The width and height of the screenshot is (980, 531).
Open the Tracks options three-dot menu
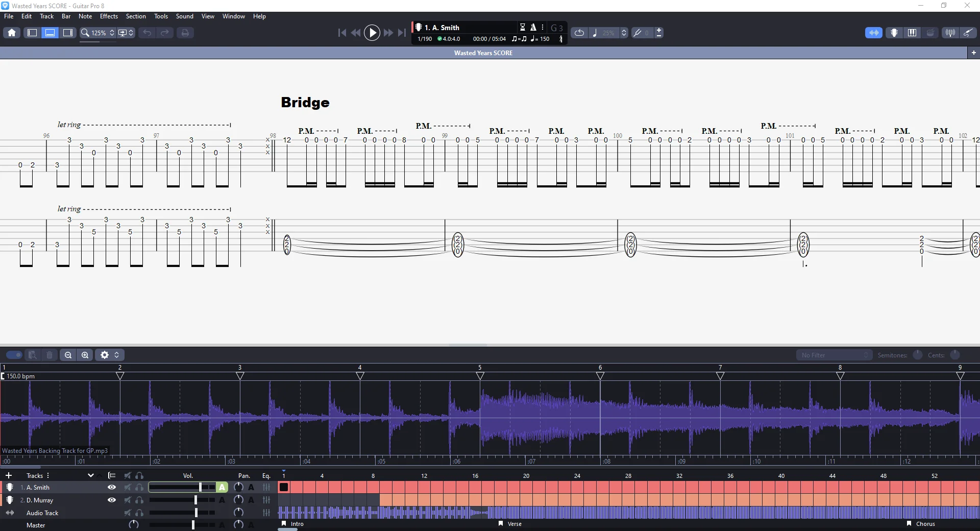[x=48, y=475]
